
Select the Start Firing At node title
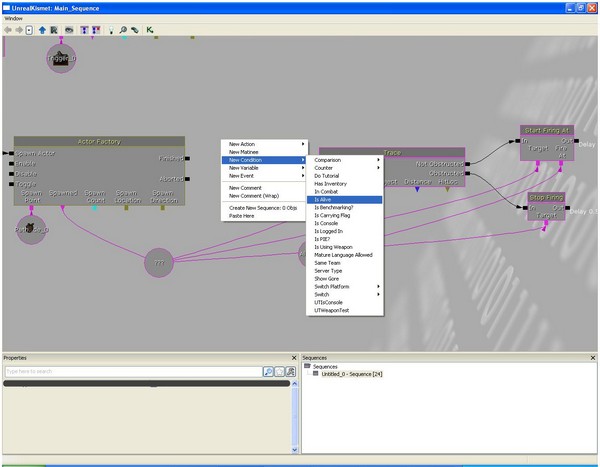click(x=547, y=130)
